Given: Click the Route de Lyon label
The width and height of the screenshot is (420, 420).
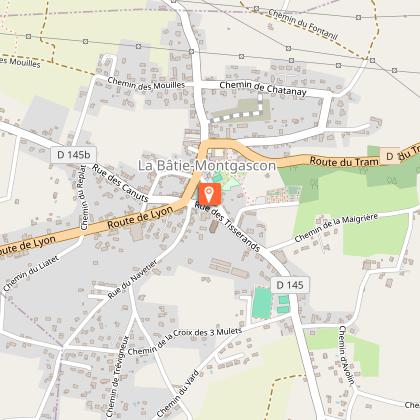Looking at the screenshot, I should [x=140, y=217].
